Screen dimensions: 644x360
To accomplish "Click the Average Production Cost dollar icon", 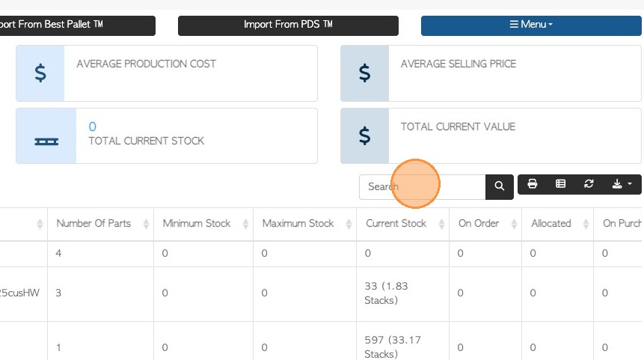I will (40, 73).
